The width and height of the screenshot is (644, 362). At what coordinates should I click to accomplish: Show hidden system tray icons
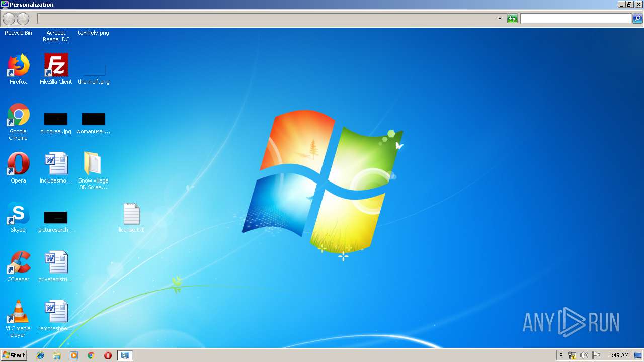(561, 355)
